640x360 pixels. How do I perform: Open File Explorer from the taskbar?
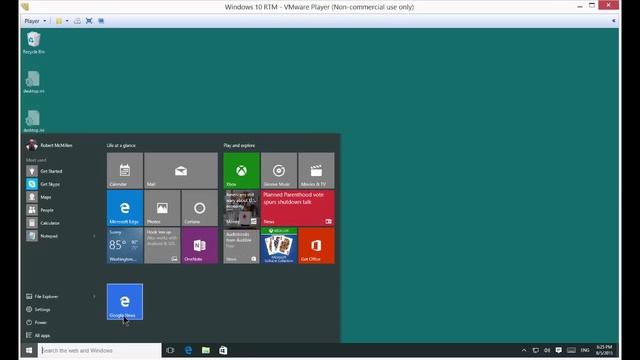206,350
